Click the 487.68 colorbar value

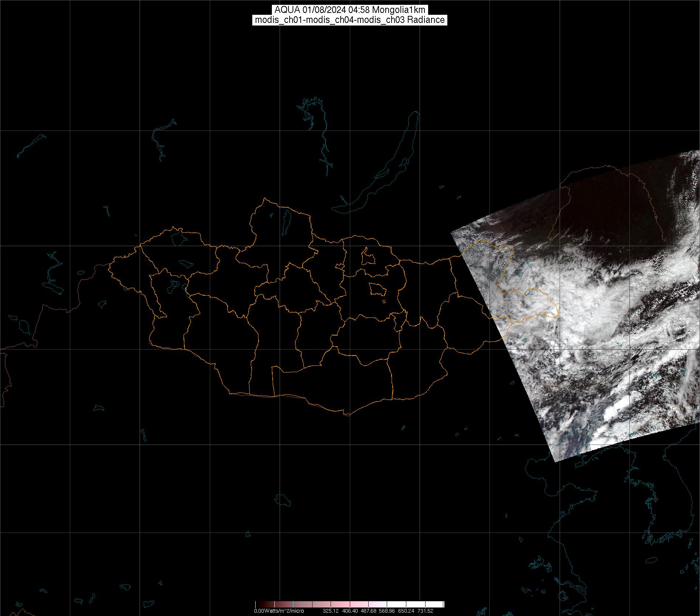click(368, 611)
